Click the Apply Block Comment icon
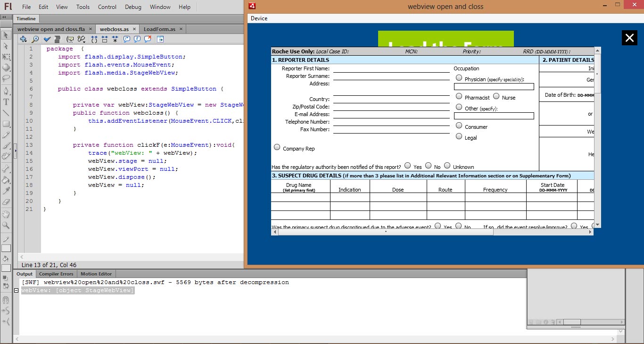The image size is (644, 344). (x=126, y=39)
